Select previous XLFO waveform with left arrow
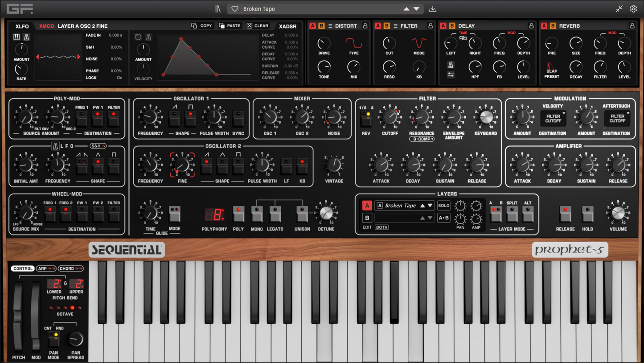Viewport: 644px width, 363px height. point(37,57)
